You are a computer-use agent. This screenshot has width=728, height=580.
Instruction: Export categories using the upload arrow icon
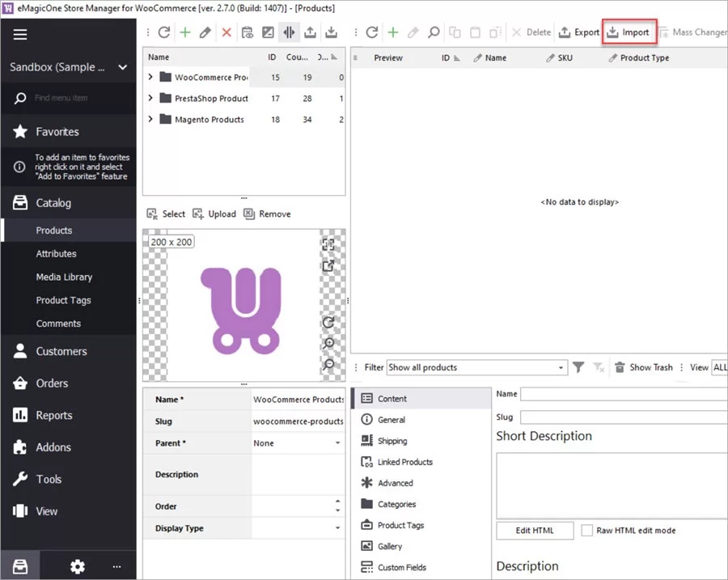point(311,32)
